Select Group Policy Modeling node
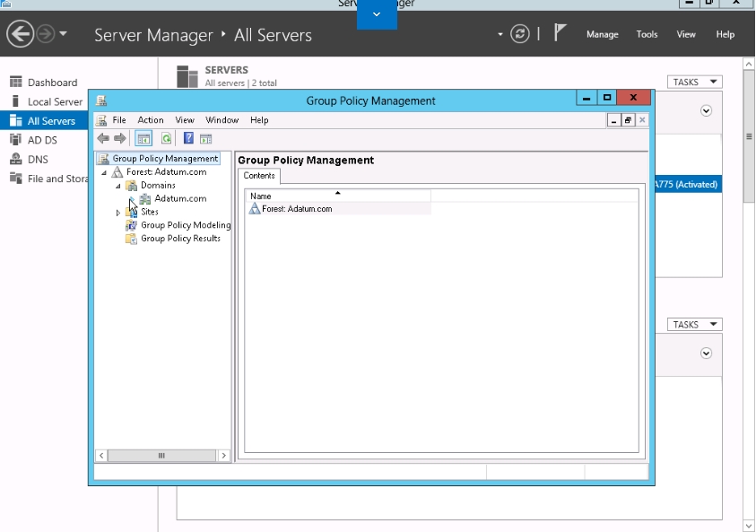Screen dimensions: 756x532 pyautogui.click(x=186, y=225)
